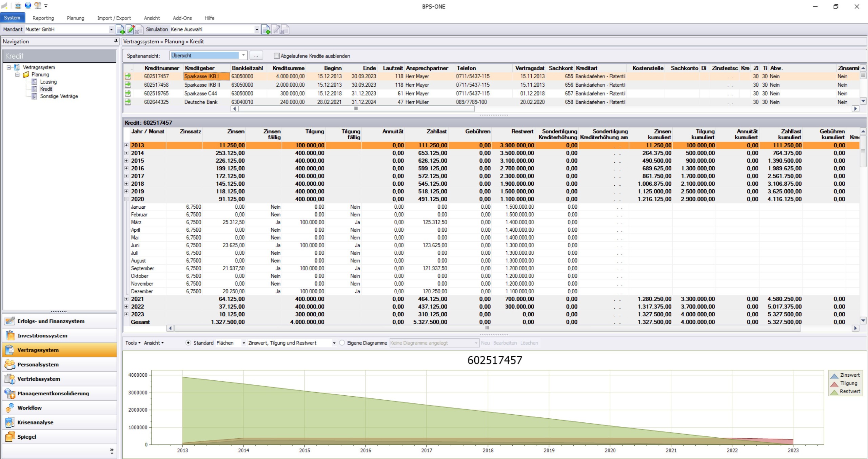Select Leasing in the navigation tree

(x=48, y=82)
